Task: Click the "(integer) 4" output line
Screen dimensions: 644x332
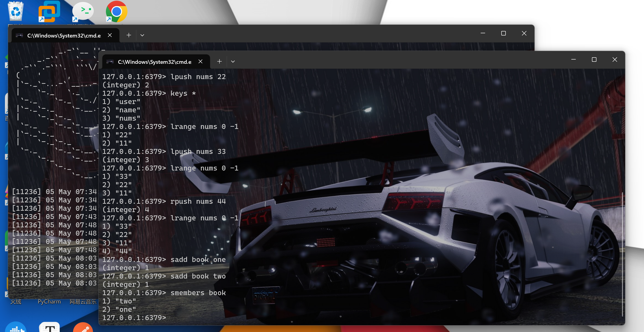Action: [x=125, y=209]
